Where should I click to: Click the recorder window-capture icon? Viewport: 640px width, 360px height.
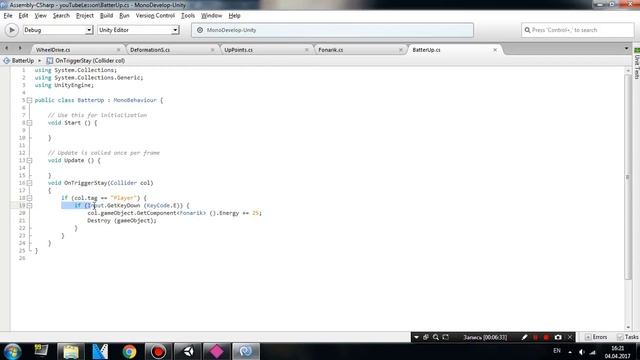426,337
